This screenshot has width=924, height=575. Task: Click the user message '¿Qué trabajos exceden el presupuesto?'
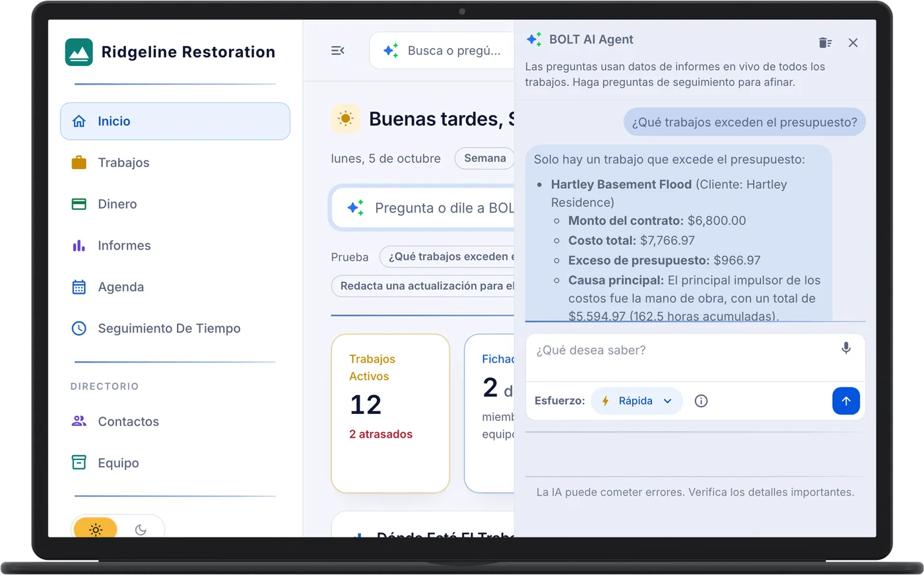click(x=744, y=122)
